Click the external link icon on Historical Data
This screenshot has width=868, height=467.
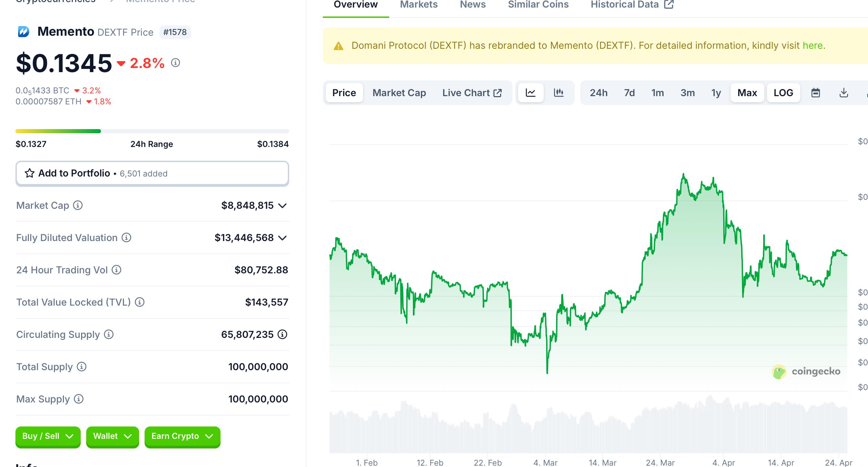(669, 4)
